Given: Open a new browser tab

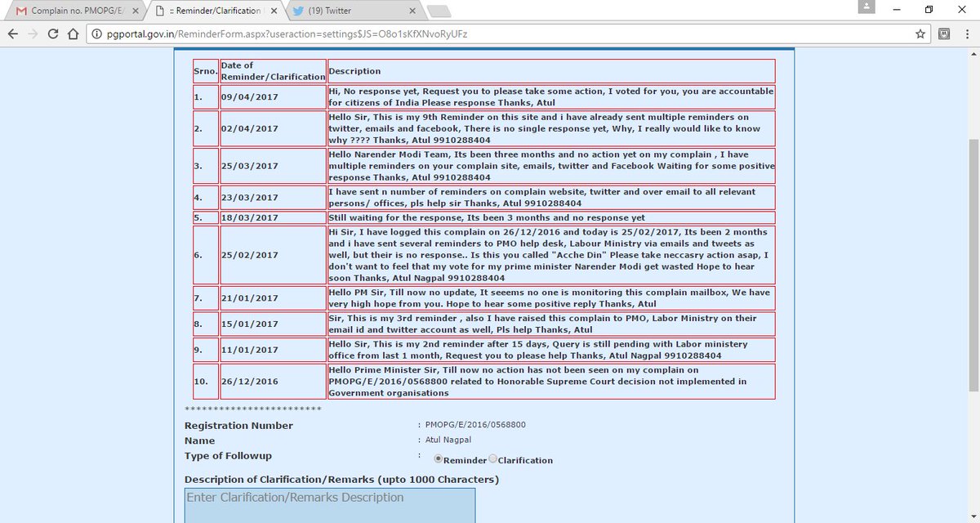Looking at the screenshot, I should [x=439, y=11].
